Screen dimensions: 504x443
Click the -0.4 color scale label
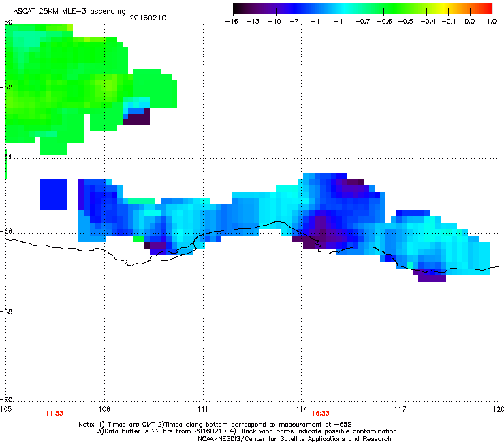point(428,22)
